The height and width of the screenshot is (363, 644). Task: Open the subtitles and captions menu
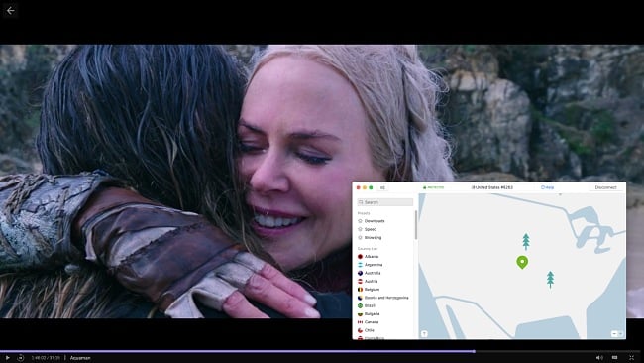[x=615, y=358]
